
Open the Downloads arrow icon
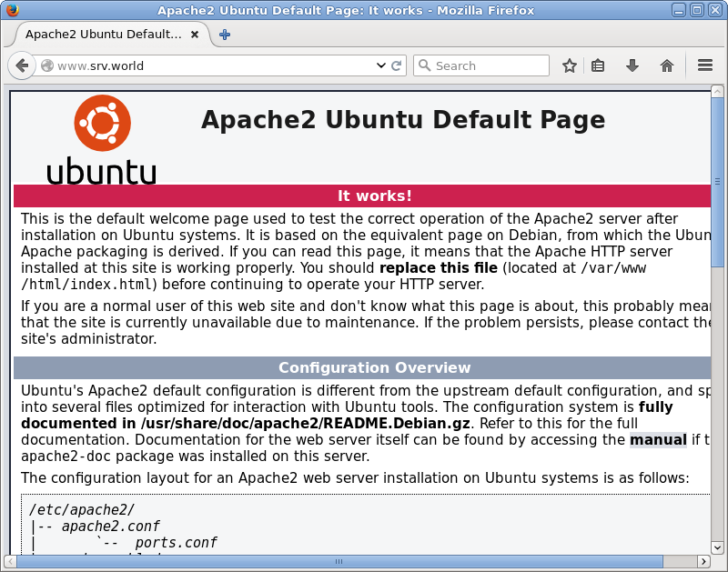click(x=632, y=65)
